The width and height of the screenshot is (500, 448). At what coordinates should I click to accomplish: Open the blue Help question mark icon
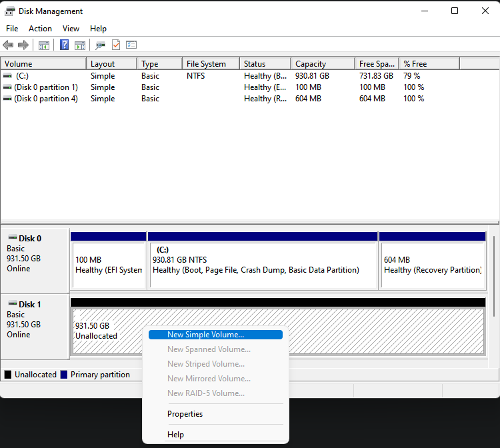pyautogui.click(x=64, y=45)
